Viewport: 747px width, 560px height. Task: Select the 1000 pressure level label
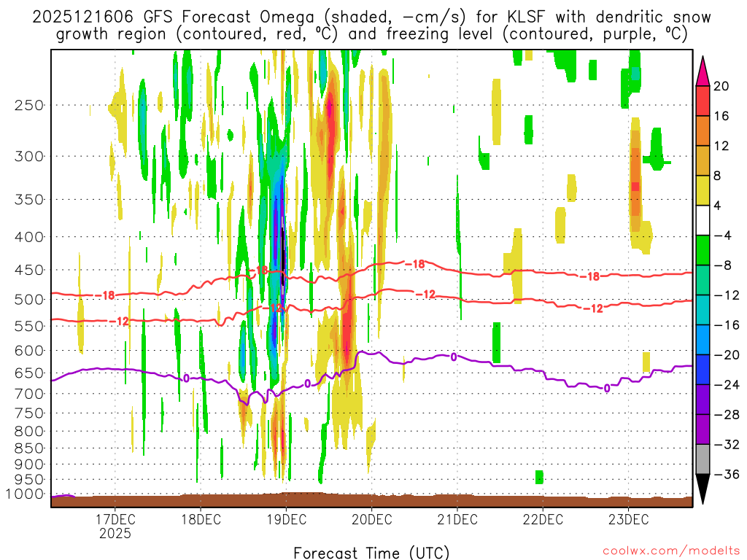tap(25, 494)
